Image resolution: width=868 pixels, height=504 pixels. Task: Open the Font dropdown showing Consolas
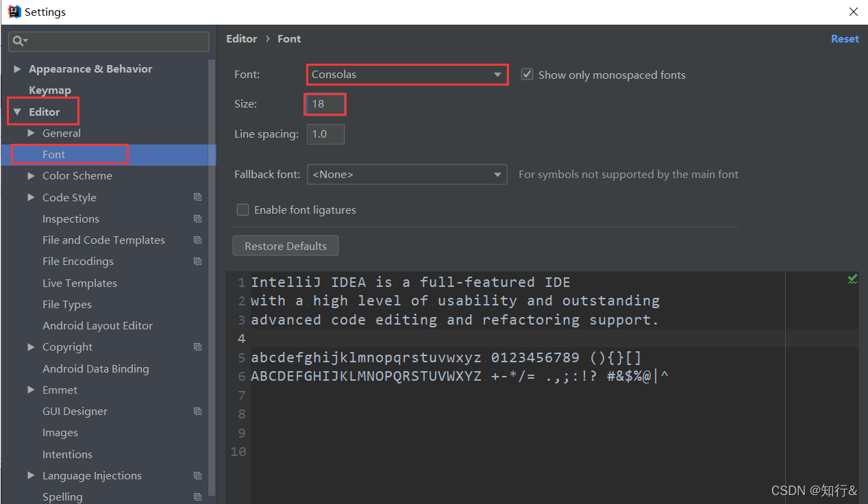point(407,75)
